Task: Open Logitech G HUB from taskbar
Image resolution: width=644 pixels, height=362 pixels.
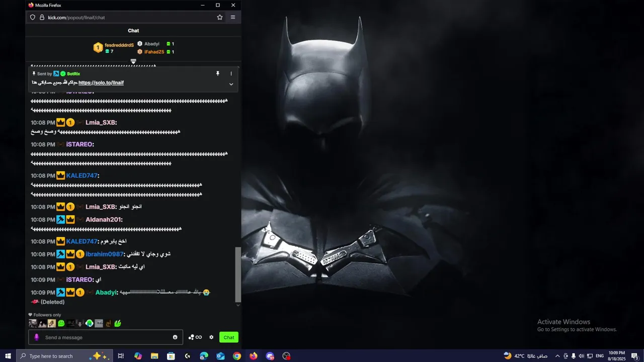Action: pos(188,356)
